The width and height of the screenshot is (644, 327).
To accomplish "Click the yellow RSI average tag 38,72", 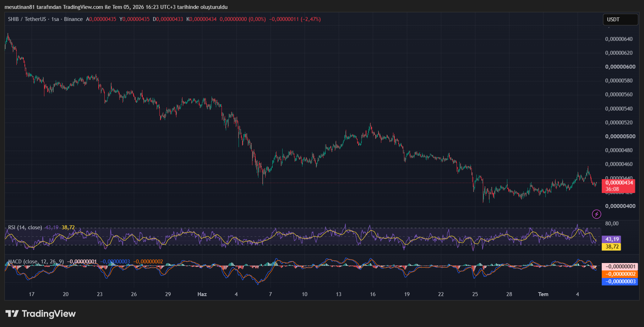I will pyautogui.click(x=611, y=247).
